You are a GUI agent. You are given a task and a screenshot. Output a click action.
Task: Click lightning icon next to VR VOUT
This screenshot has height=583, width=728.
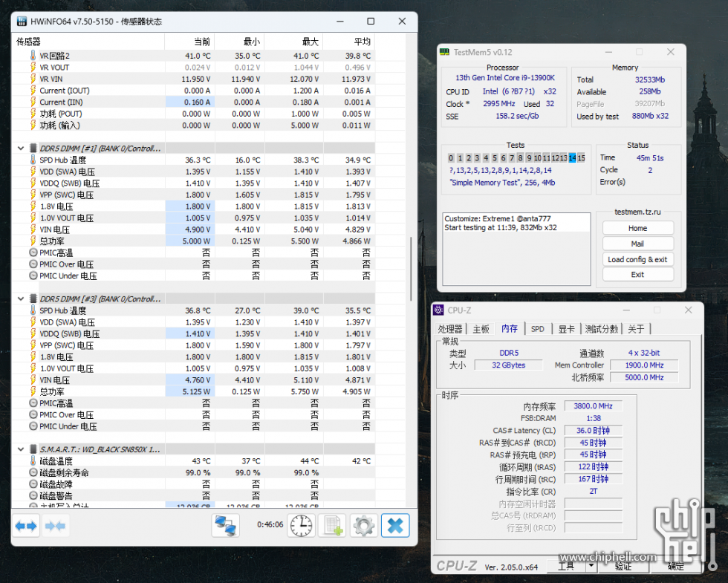click(x=33, y=68)
